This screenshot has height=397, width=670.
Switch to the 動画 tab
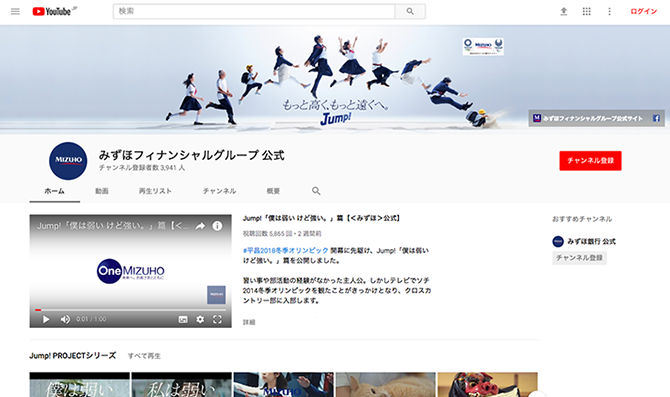(102, 191)
